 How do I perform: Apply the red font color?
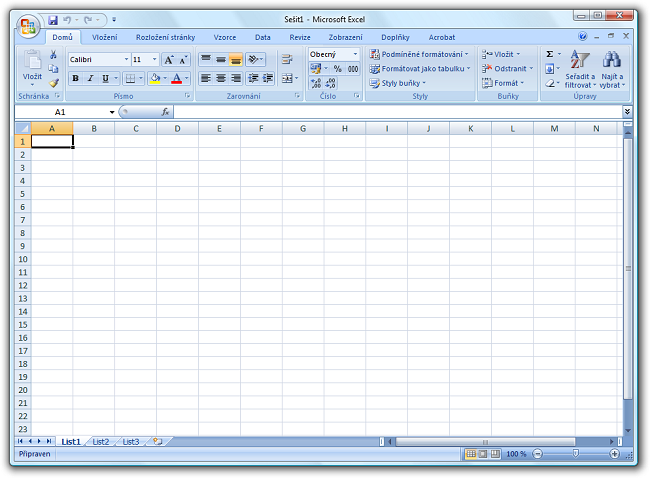click(177, 78)
